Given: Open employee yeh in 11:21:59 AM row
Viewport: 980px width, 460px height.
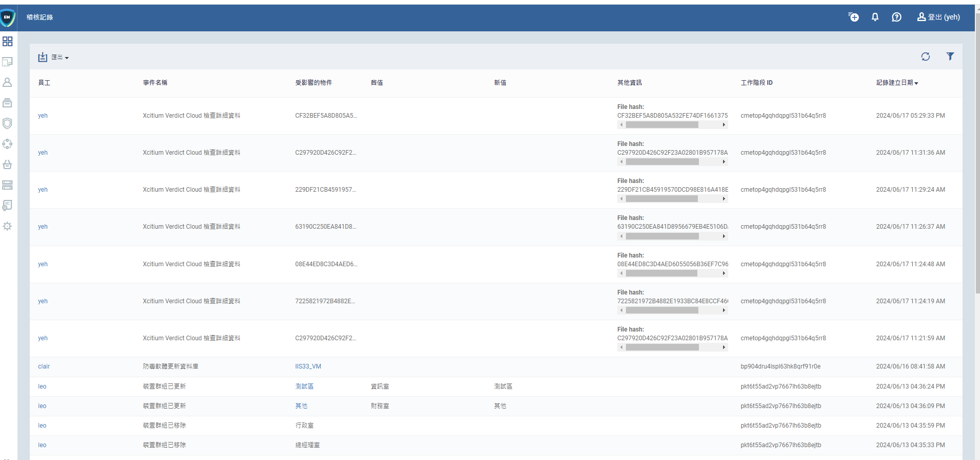Looking at the screenshot, I should coord(43,338).
